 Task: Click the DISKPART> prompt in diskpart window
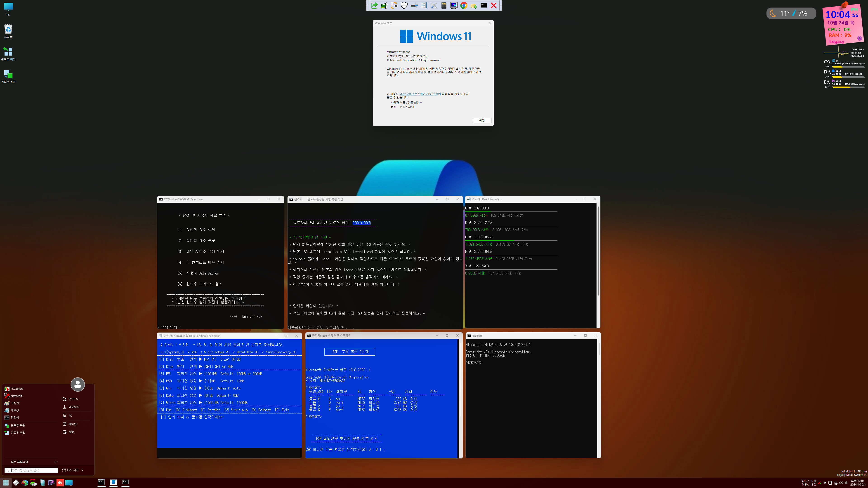[473, 363]
